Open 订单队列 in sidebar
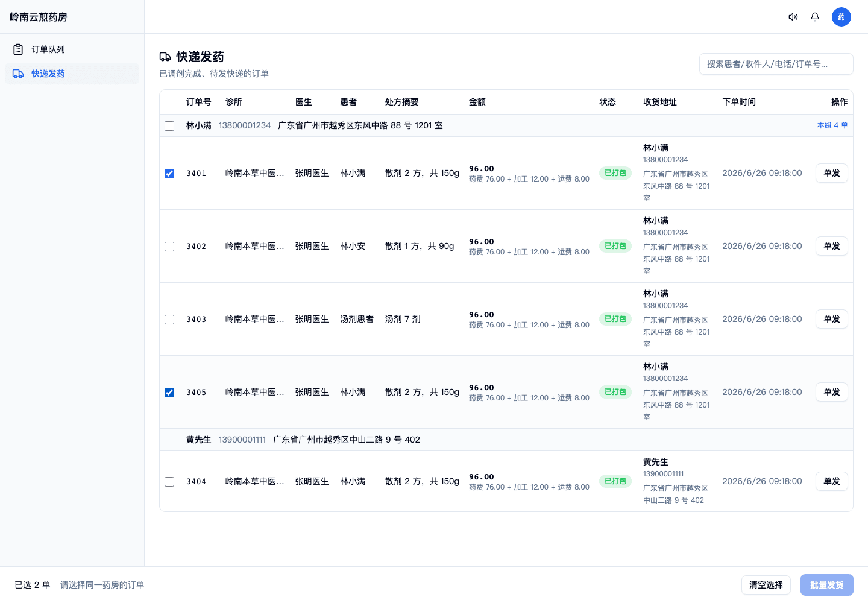Screen dimensions: 868x603 pyautogui.click(x=72, y=49)
